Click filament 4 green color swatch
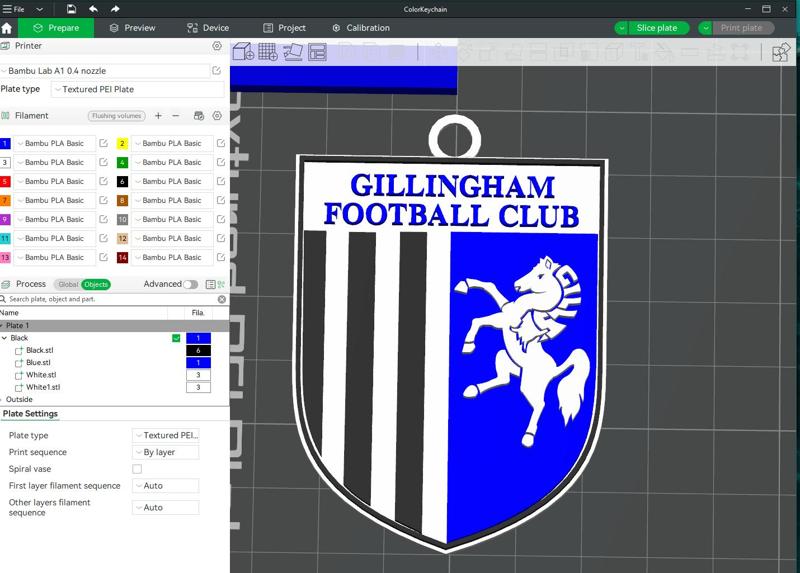The width and height of the screenshot is (800, 573). 122,162
